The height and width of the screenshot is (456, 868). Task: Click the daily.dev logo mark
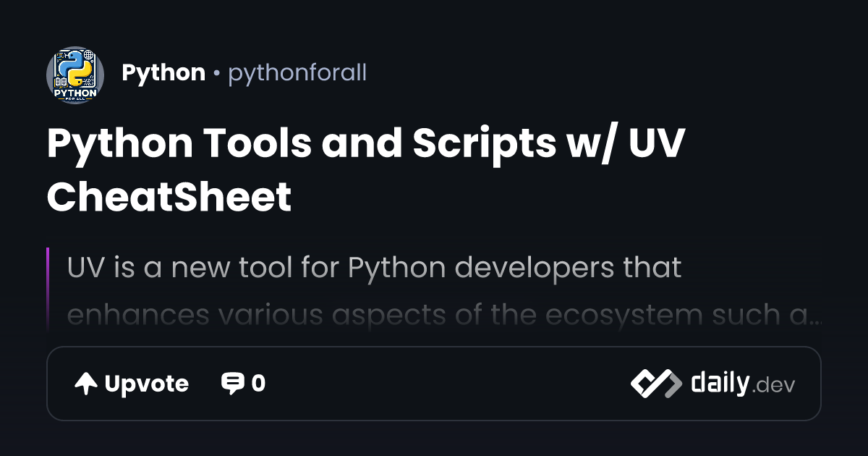click(656, 384)
